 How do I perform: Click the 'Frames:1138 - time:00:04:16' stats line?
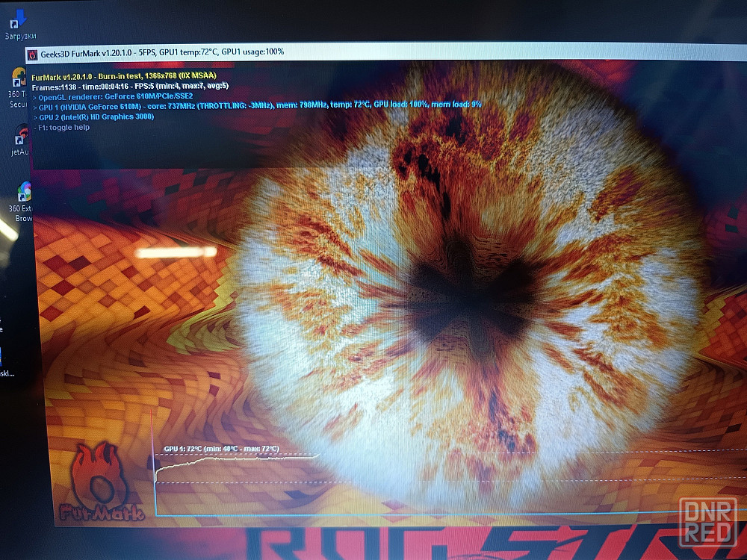[x=130, y=87]
